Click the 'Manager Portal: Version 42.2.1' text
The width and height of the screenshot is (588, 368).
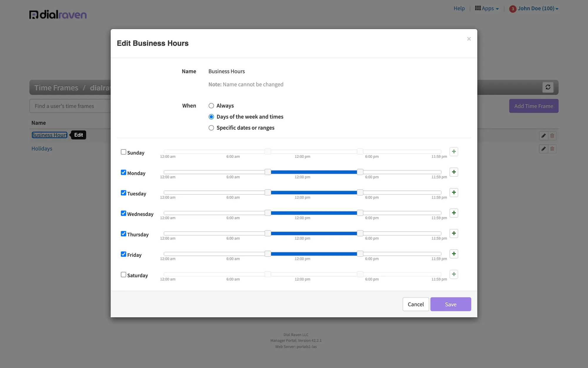tap(296, 341)
